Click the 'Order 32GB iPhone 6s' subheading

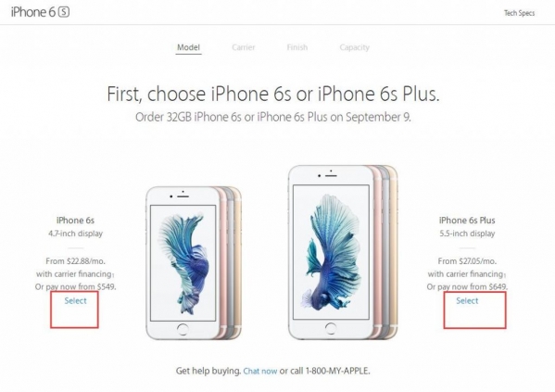click(x=273, y=117)
